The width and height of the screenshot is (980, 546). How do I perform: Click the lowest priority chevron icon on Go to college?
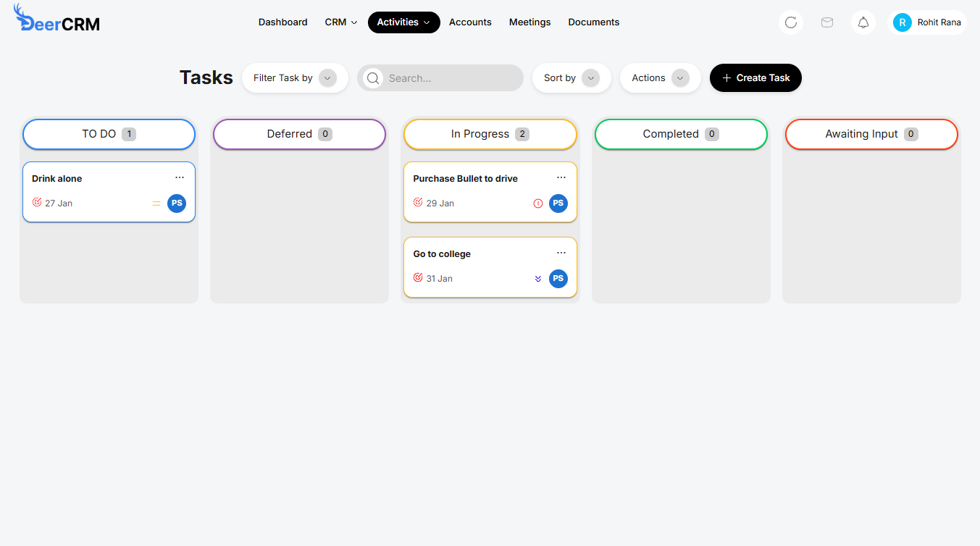pyautogui.click(x=537, y=278)
